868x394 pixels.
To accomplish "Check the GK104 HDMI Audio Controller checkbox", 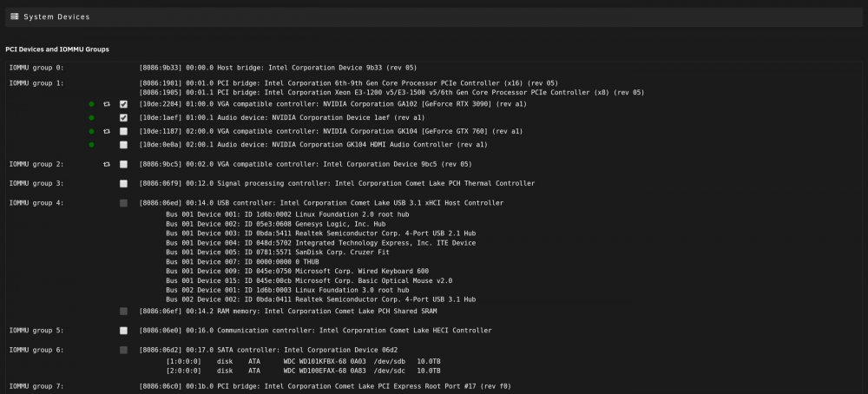I will (123, 145).
